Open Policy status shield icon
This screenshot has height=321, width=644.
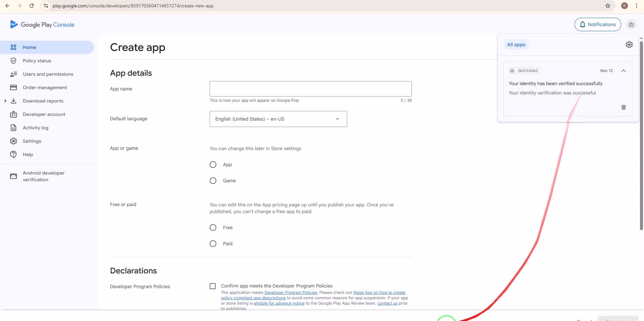coord(13,61)
